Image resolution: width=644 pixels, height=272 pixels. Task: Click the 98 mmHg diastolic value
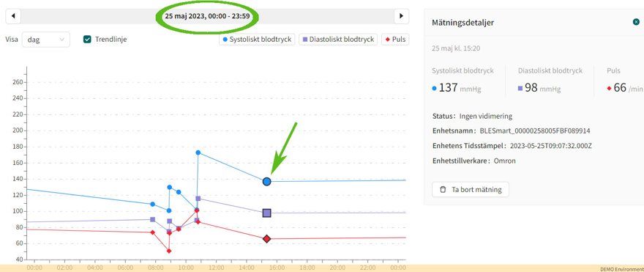tap(539, 88)
